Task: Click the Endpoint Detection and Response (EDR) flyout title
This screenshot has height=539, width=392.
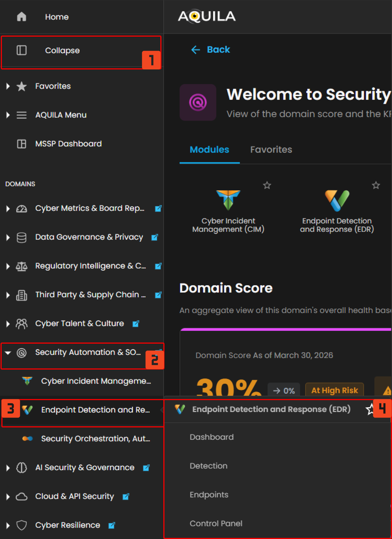Action: pos(271,409)
